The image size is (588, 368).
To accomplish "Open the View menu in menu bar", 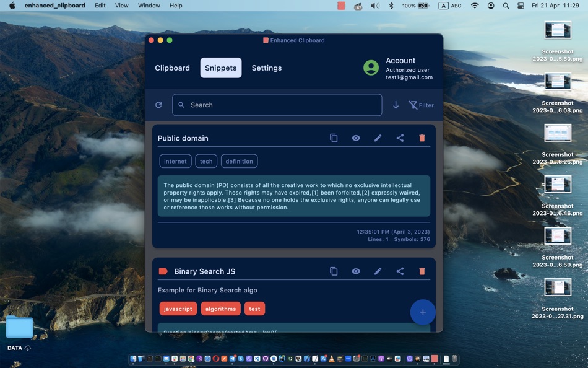I will click(x=121, y=6).
